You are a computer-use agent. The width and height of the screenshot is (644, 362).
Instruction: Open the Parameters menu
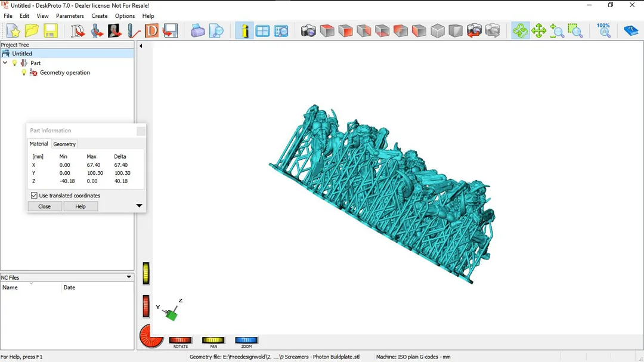[70, 16]
